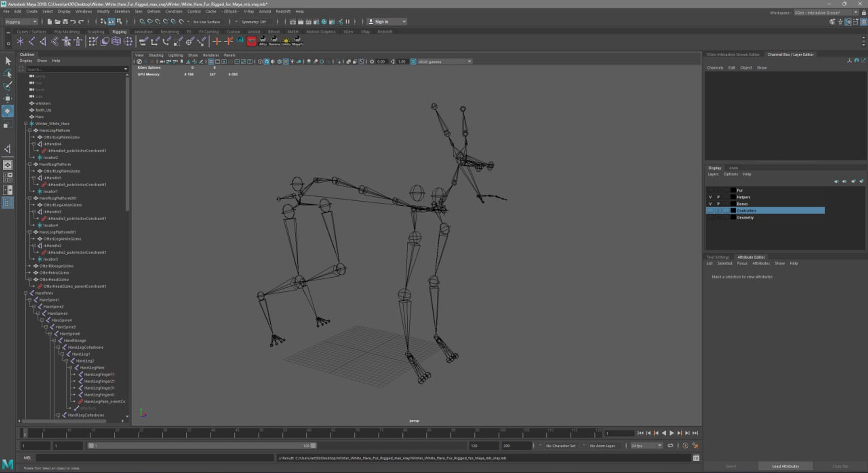Toggle loop playback mode button

coord(670,446)
